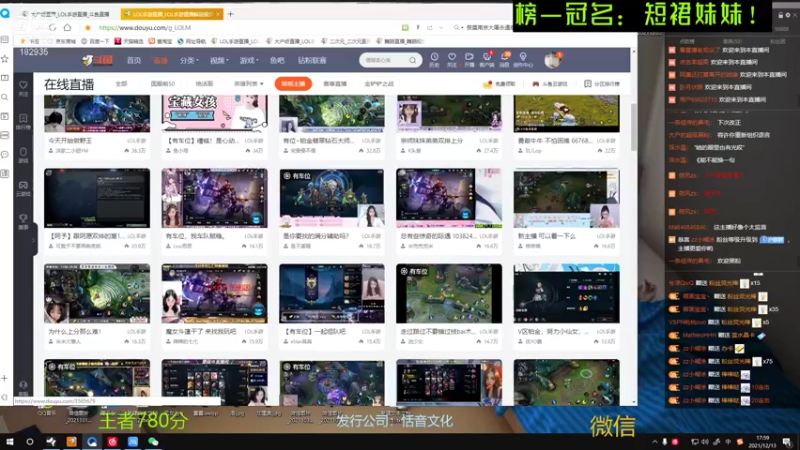This screenshot has width=800, height=450.
Task: Select the orange highlighted filter tab
Action: coord(293,84)
